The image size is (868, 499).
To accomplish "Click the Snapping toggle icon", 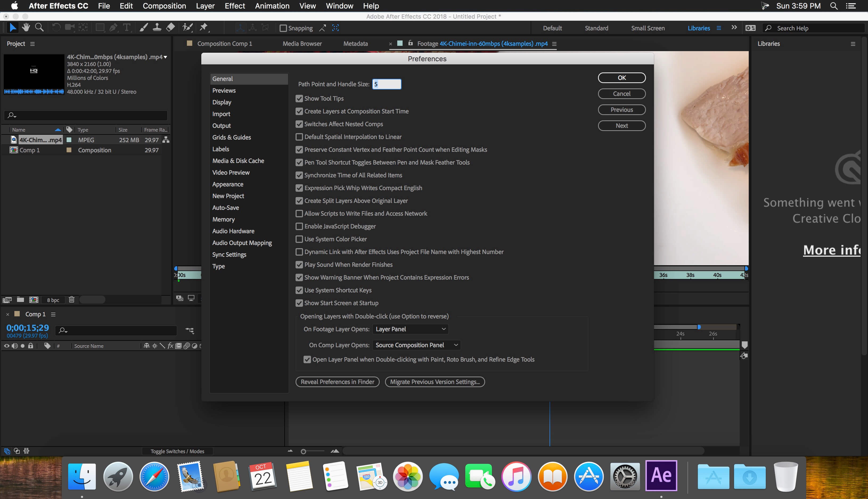I will 283,28.
